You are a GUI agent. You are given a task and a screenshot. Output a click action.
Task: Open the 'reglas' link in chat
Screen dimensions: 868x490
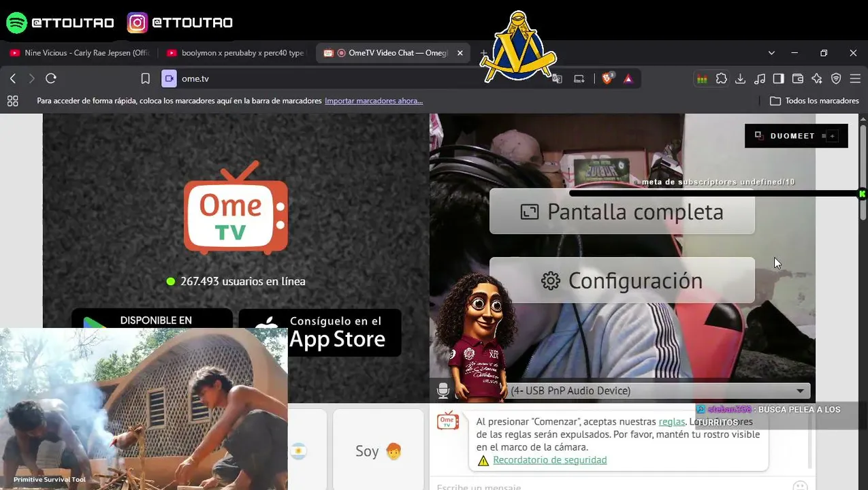click(672, 422)
